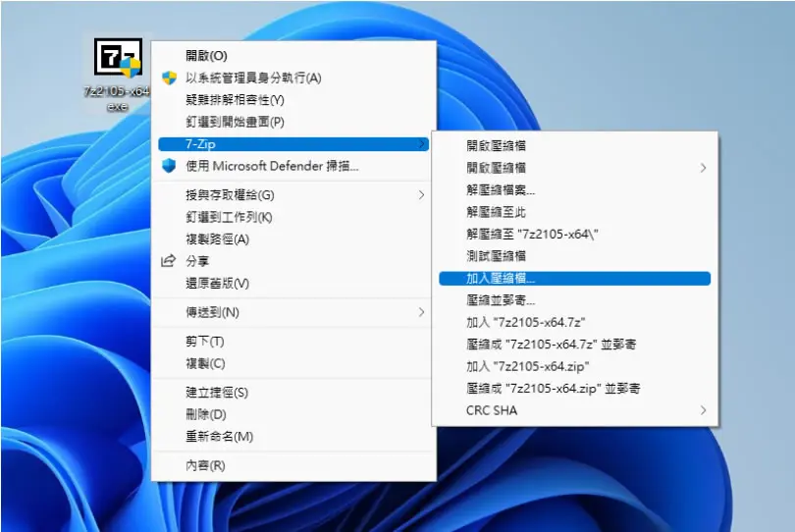Click the administrator shield icon
Screen dimensions: 795x532
coord(170,79)
